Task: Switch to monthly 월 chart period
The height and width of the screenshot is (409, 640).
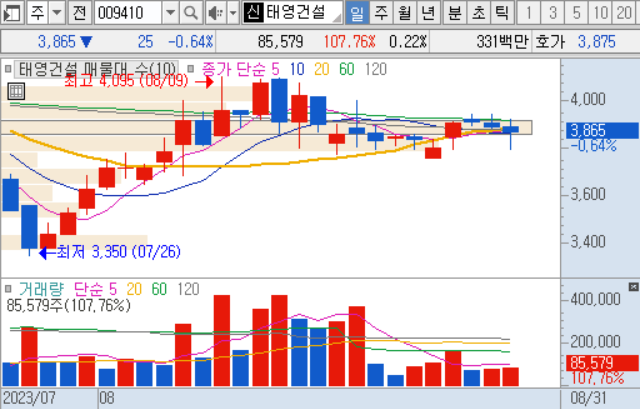Action: coord(404,13)
